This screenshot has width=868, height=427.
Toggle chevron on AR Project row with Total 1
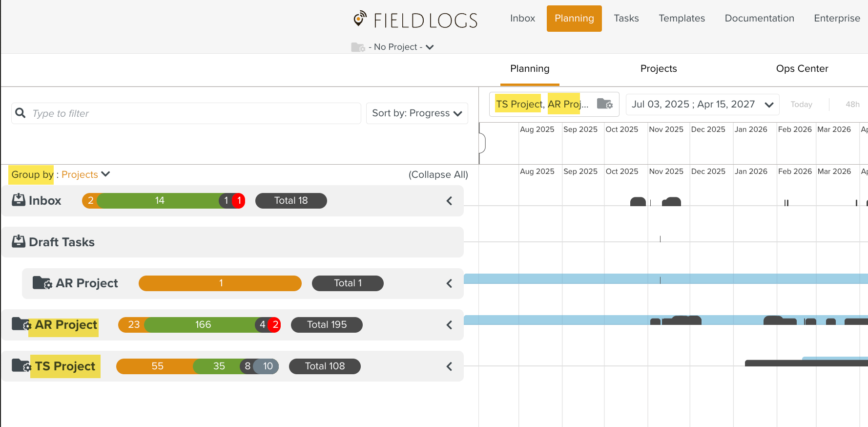tap(449, 283)
